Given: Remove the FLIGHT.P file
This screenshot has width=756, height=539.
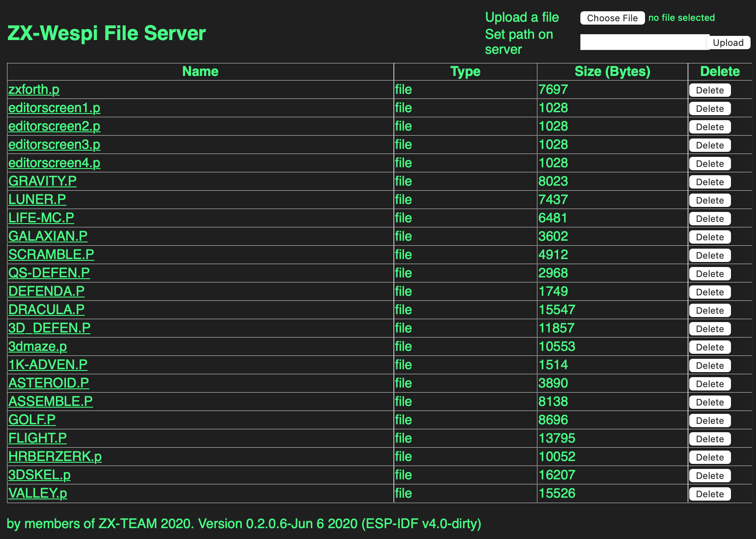Looking at the screenshot, I should click(x=709, y=439).
